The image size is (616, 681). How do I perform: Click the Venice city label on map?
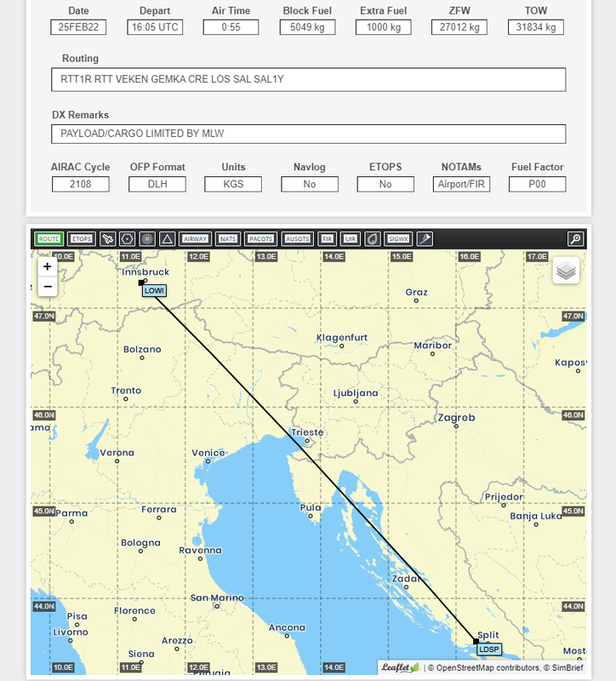point(208,453)
